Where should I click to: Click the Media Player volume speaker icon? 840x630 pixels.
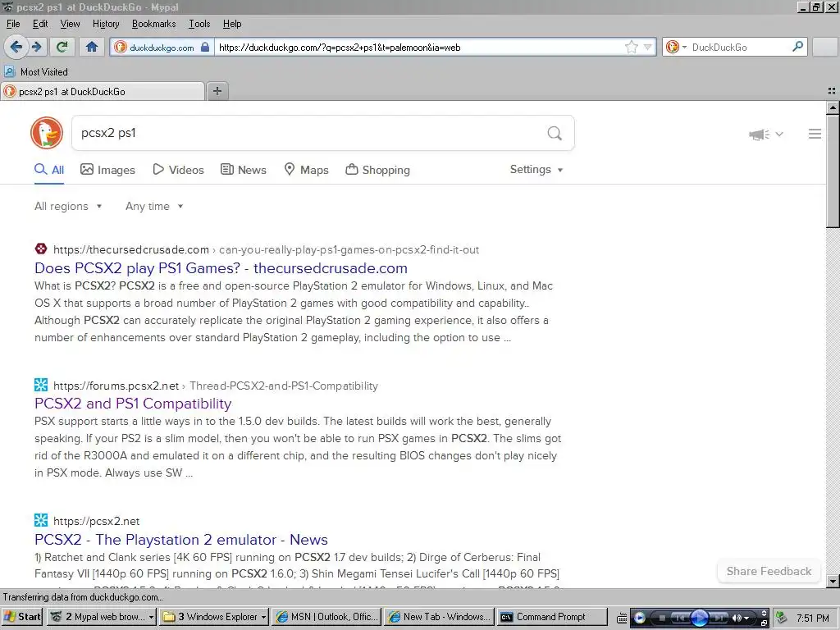(737, 618)
